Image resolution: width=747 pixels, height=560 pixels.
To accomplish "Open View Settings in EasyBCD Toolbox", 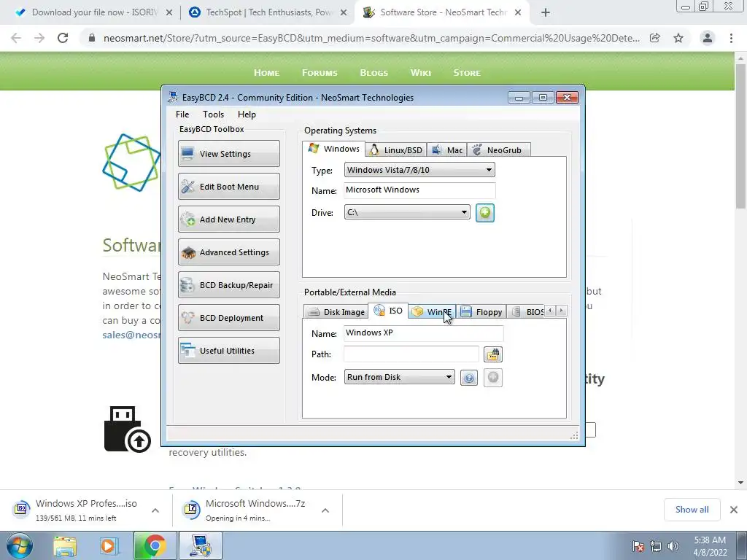I will pyautogui.click(x=228, y=153).
